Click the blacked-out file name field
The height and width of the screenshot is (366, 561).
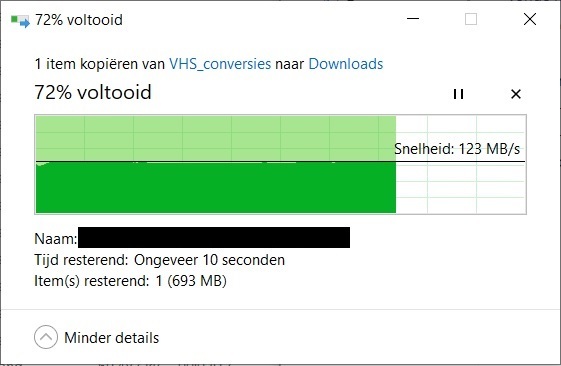pyautogui.click(x=214, y=237)
